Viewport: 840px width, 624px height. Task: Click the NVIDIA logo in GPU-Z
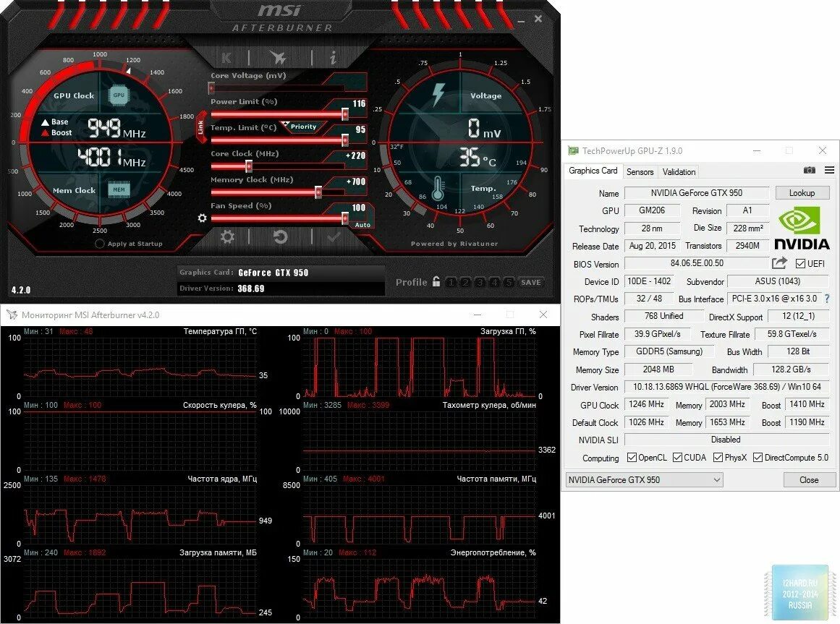[802, 228]
